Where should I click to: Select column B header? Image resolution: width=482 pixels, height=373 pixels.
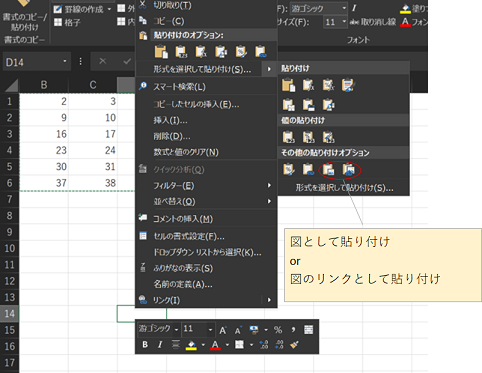tap(44, 85)
